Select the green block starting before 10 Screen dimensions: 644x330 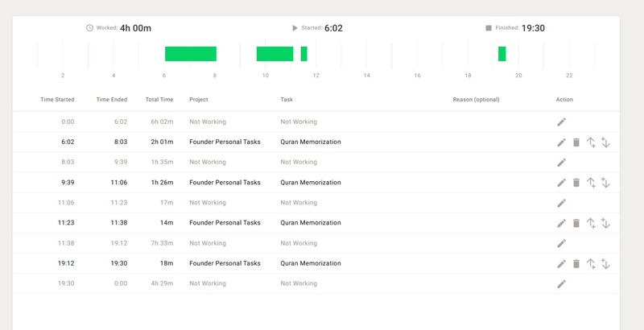click(x=275, y=54)
